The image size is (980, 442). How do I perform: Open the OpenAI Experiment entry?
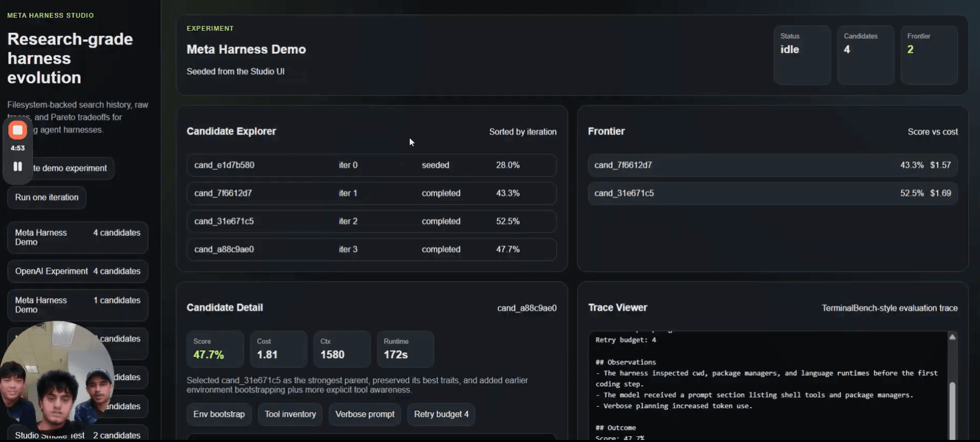point(78,271)
